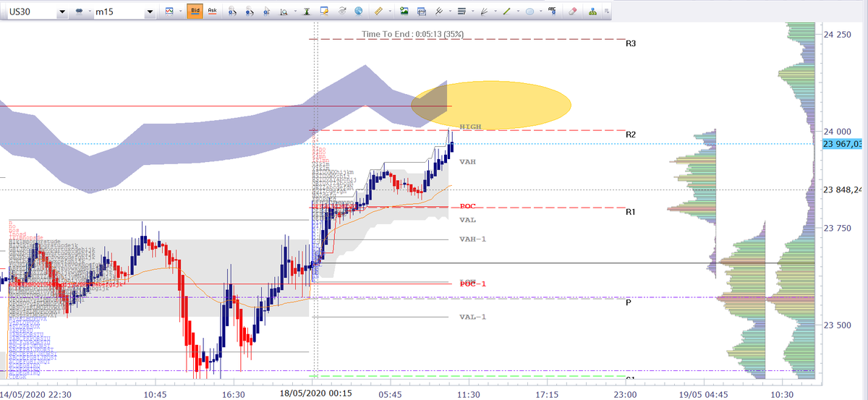Click the zoom in icon
Screen dimensions: 868x400
tap(232, 11)
